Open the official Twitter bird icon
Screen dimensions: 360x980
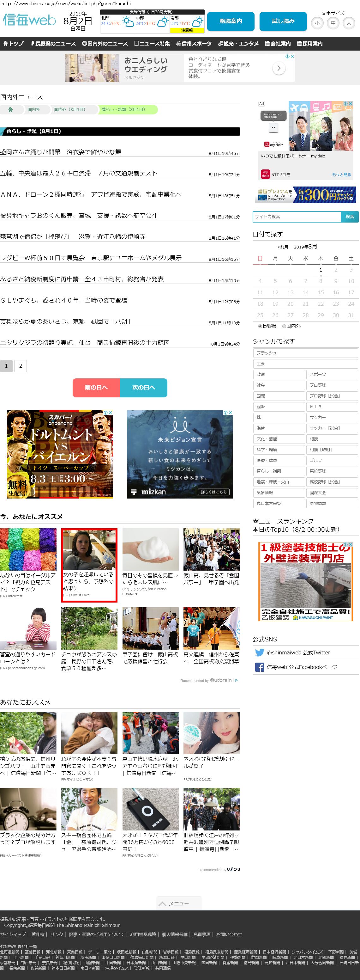(260, 652)
